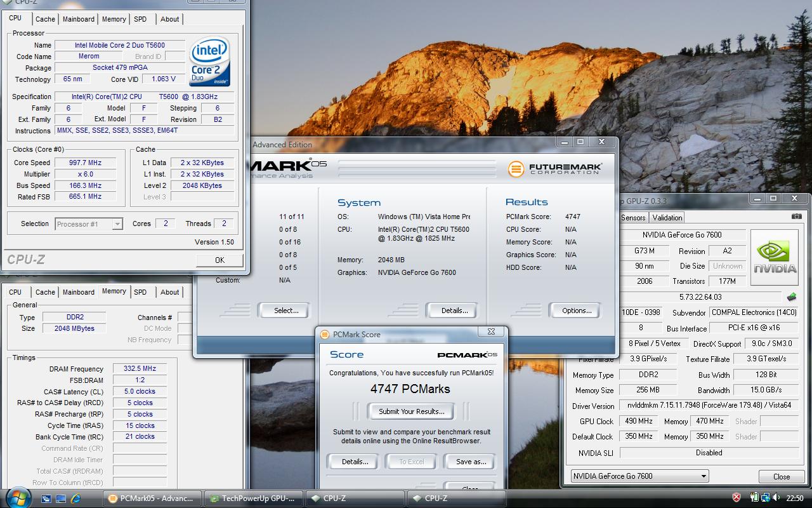Screen dimensions: 812x508
Task: Switch to second CPU-Z taskbar button
Action: (x=456, y=498)
